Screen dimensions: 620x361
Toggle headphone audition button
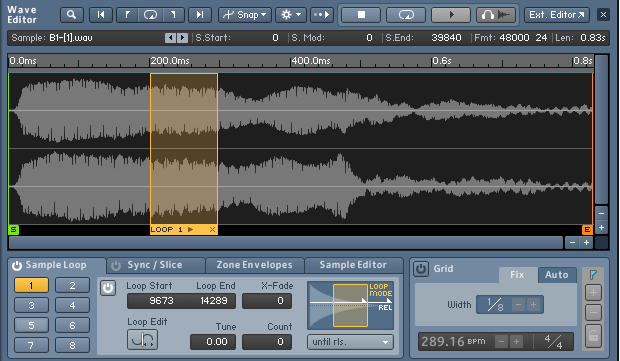[x=496, y=15]
